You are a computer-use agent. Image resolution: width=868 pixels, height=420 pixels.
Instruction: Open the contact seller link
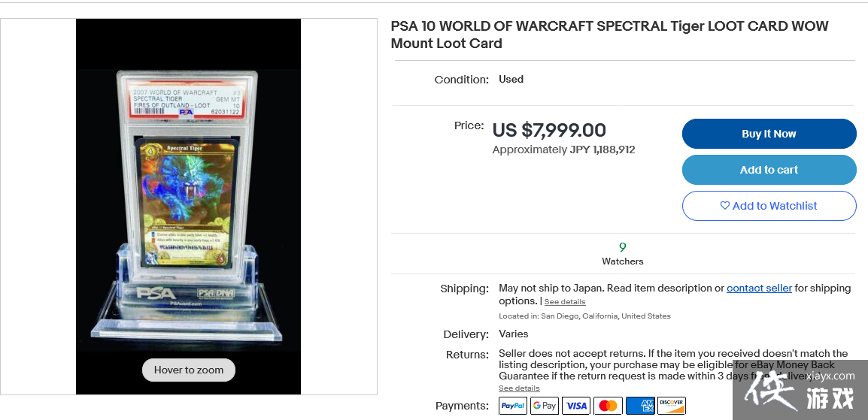coord(759,288)
